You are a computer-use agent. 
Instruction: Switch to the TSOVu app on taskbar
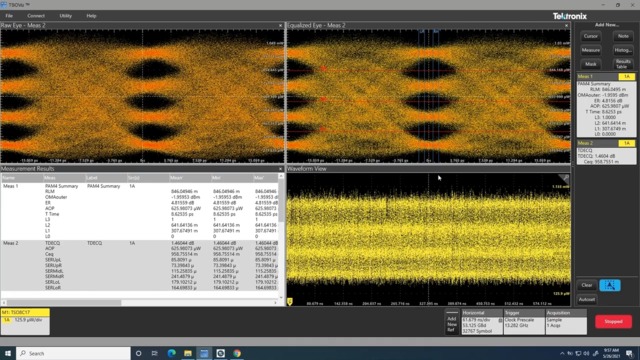(x=204, y=353)
